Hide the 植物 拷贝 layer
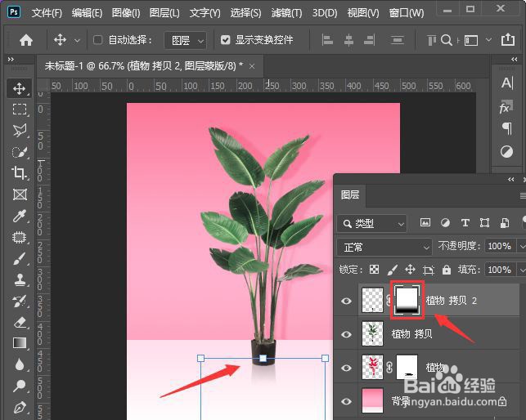The image size is (526, 420). (x=346, y=334)
